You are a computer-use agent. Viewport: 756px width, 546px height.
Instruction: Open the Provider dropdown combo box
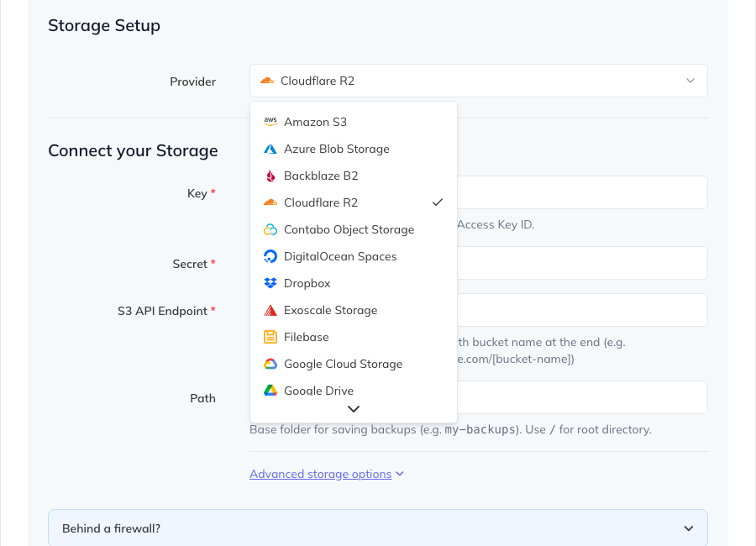coord(478,81)
